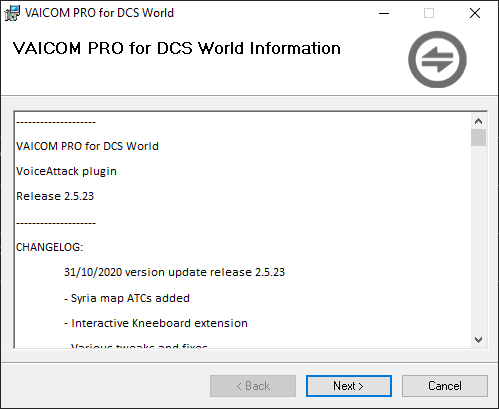The height and width of the screenshot is (409, 499).
Task: Close the installer with the X button
Action: point(475,13)
